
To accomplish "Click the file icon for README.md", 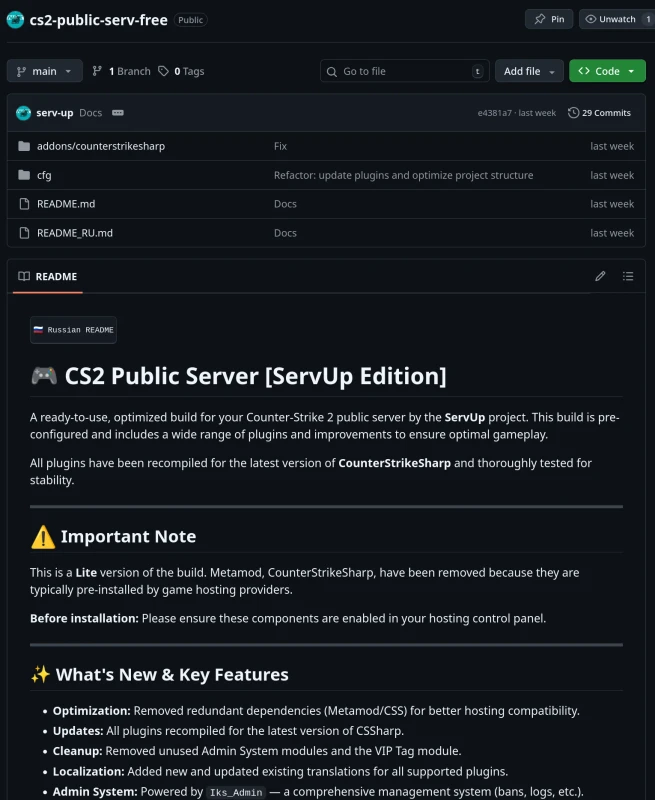I will click(x=24, y=204).
